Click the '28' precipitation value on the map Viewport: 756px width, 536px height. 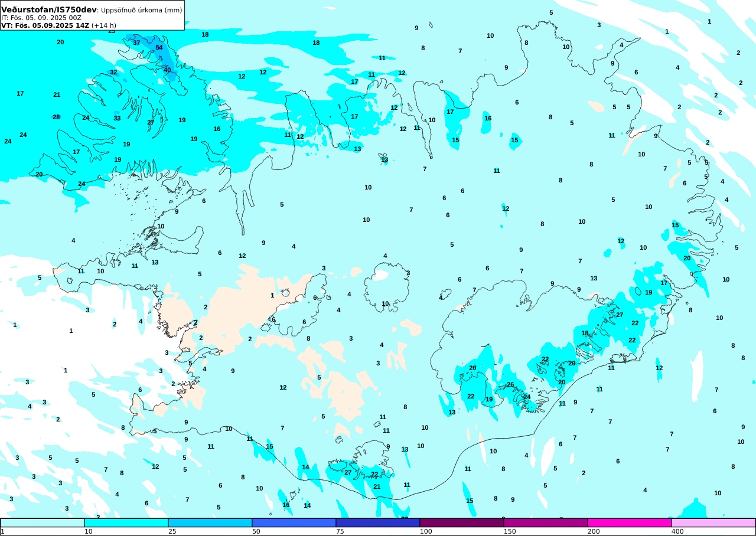coord(56,117)
